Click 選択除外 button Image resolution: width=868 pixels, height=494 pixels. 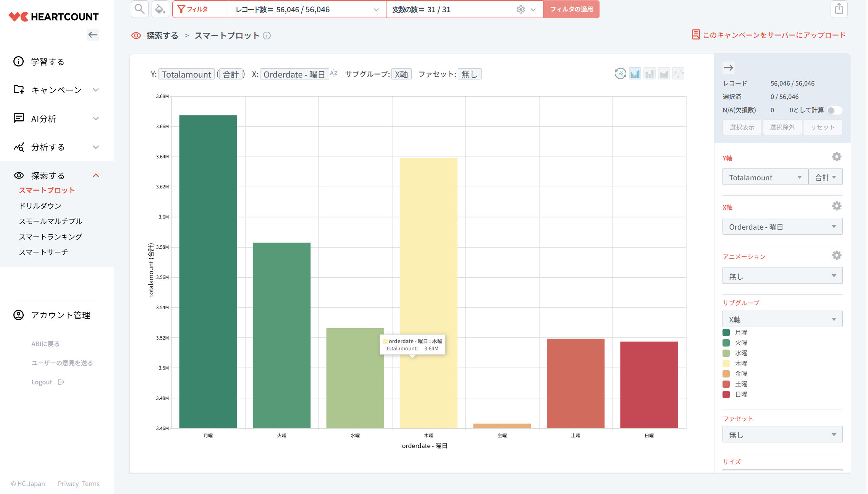782,127
